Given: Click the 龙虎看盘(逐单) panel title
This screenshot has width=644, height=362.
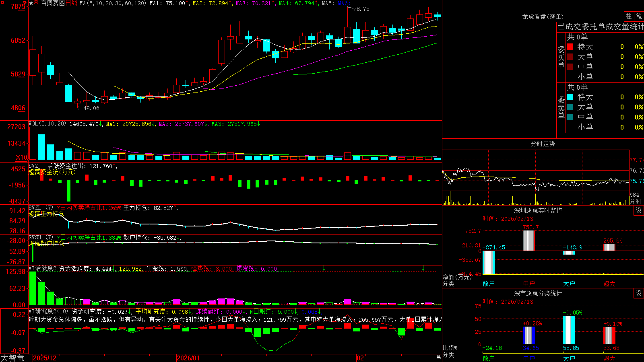Looking at the screenshot, I should [543, 16].
